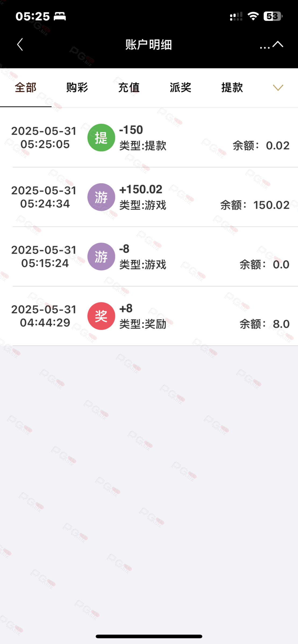The height and width of the screenshot is (644, 298).
Task: Show the 提款 tab records
Action: [232, 87]
